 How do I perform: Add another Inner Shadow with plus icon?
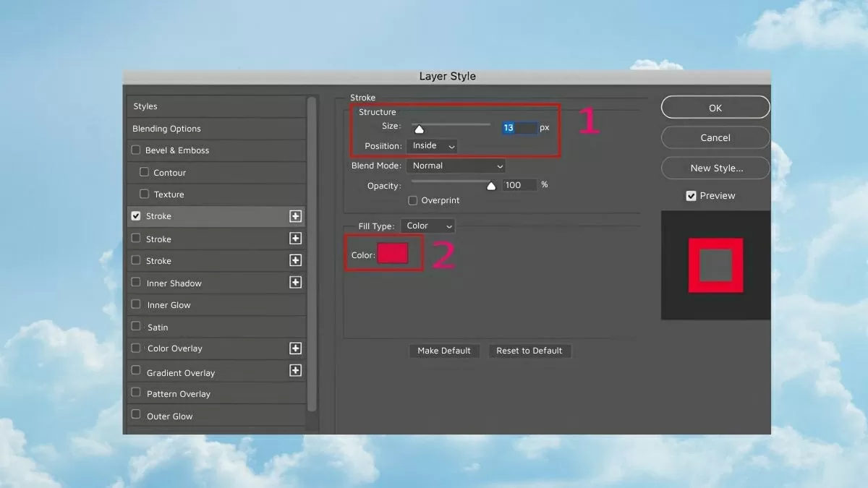295,283
